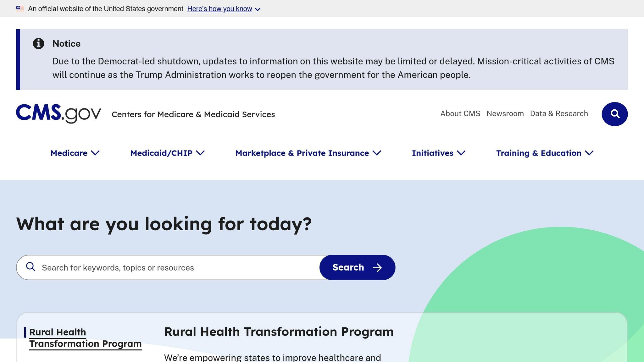Click the arrow icon on the Search button
This screenshot has width=644, height=362.
coord(377,267)
